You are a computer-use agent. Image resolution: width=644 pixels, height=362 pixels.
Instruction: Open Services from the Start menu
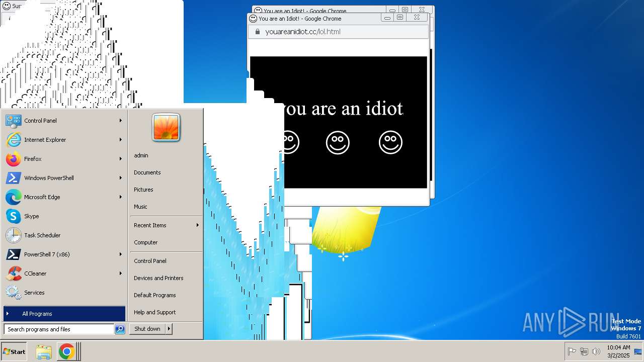(x=64, y=293)
